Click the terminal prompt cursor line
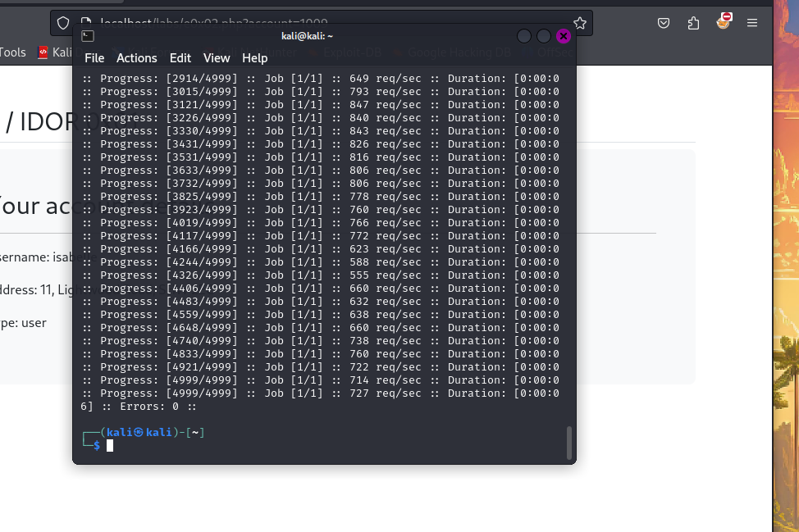This screenshot has width=799, height=532. coord(110,446)
